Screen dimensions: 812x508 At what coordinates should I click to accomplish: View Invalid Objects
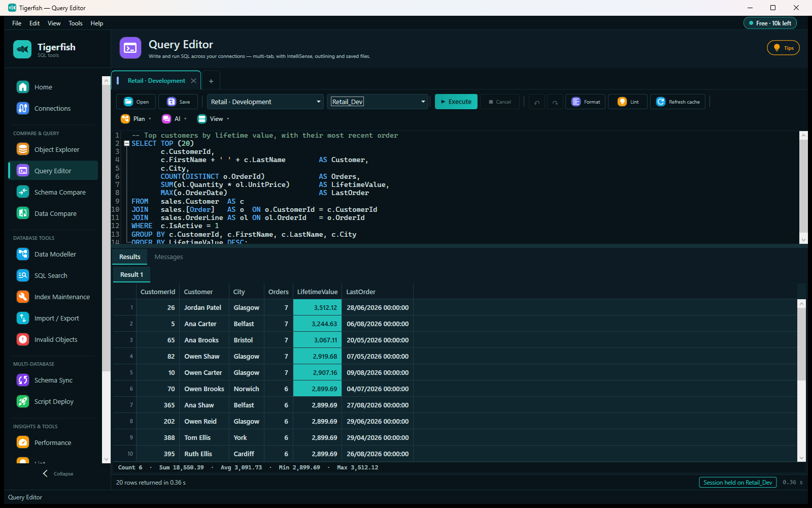click(53, 339)
